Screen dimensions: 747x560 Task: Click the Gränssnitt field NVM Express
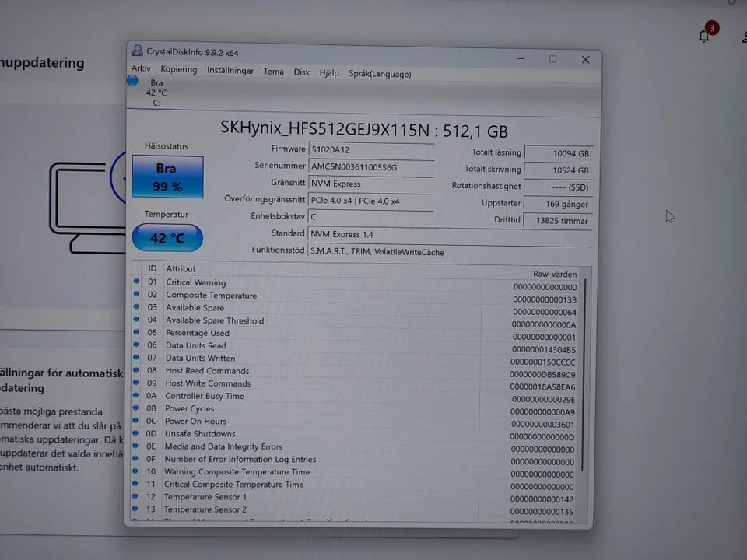tap(371, 184)
